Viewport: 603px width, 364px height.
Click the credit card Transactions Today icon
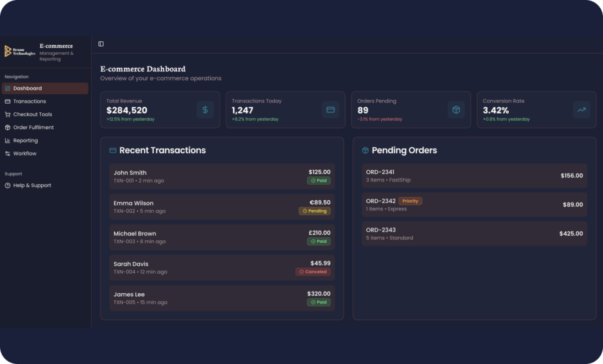click(x=330, y=110)
